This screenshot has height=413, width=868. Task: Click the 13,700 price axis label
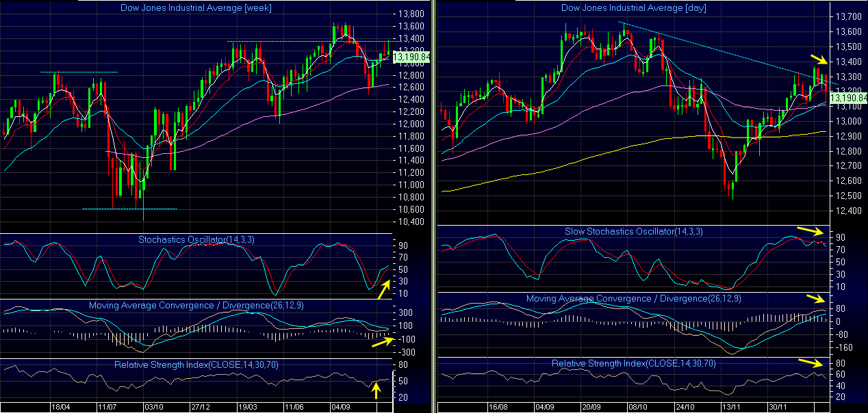(847, 16)
